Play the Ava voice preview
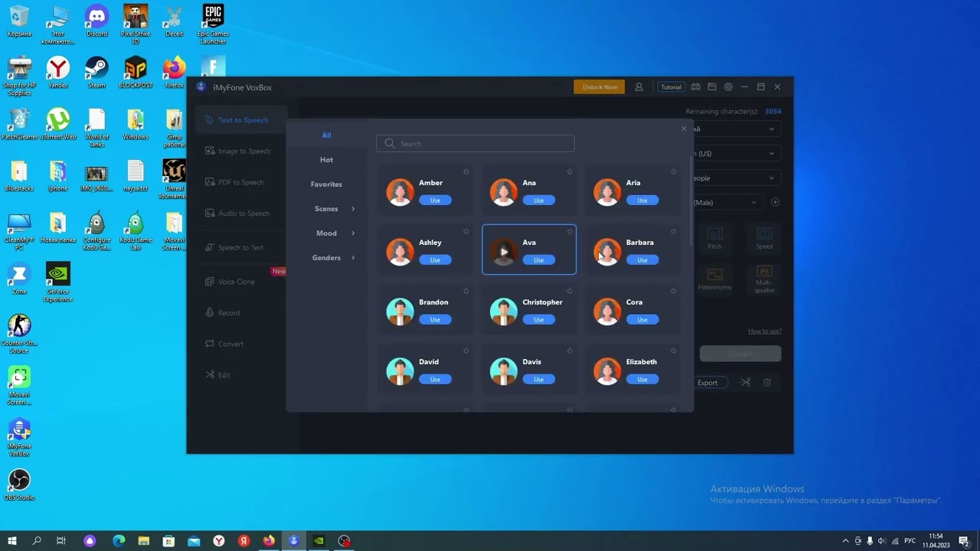This screenshot has width=980, height=551. (x=504, y=252)
